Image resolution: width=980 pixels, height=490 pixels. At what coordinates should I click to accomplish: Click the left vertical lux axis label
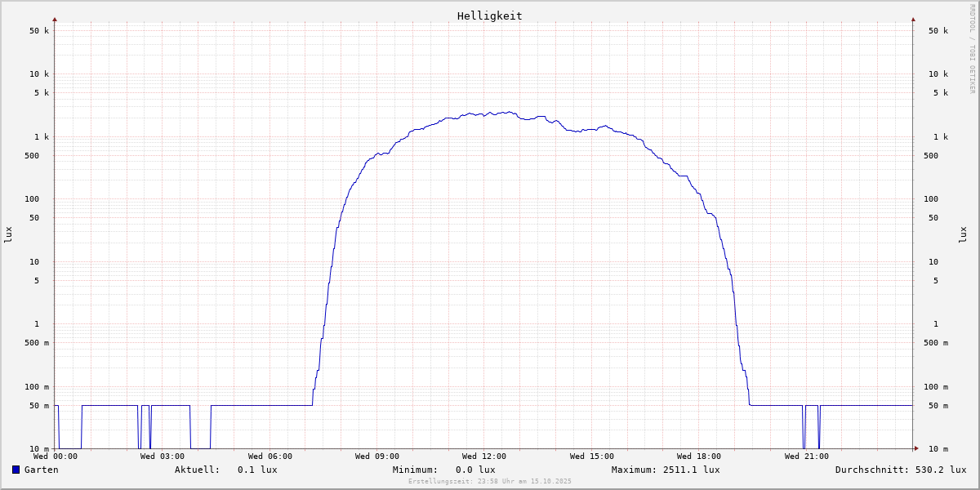[8, 234]
